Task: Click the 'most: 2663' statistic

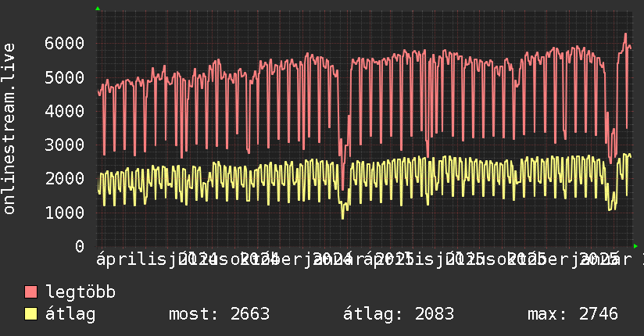Action: click(x=219, y=314)
